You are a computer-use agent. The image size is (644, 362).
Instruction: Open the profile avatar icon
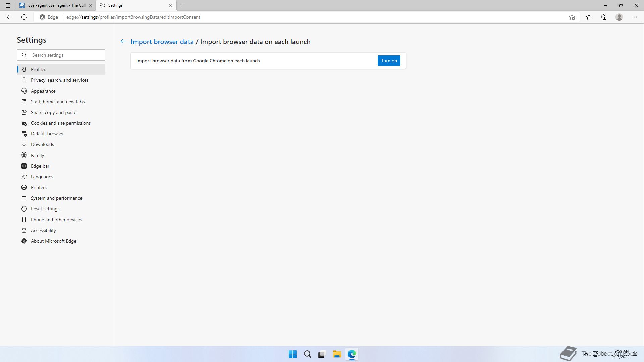619,17
